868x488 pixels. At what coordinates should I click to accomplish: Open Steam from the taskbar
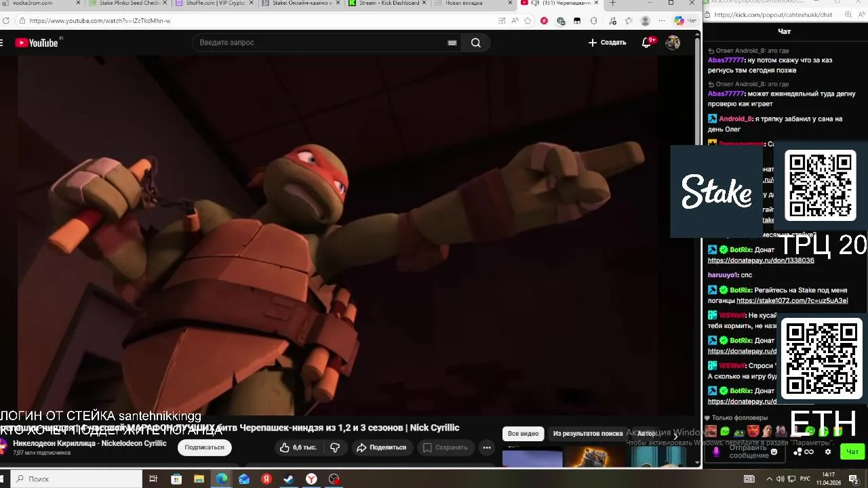click(x=288, y=479)
